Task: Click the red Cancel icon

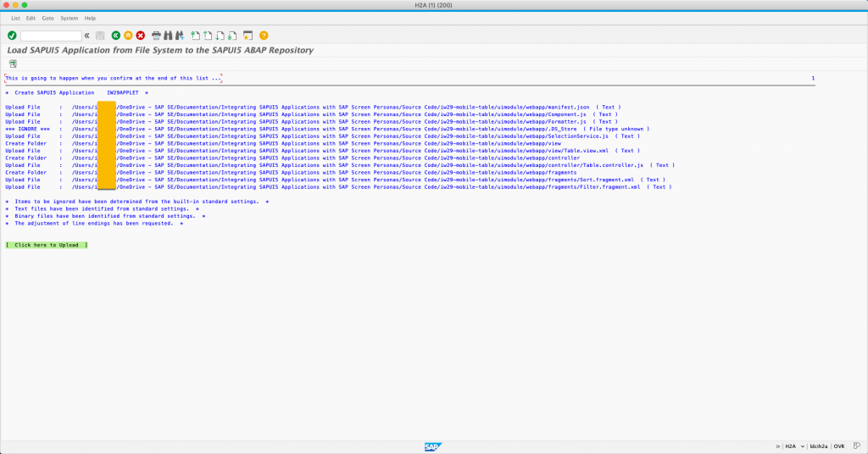Action: pos(141,36)
